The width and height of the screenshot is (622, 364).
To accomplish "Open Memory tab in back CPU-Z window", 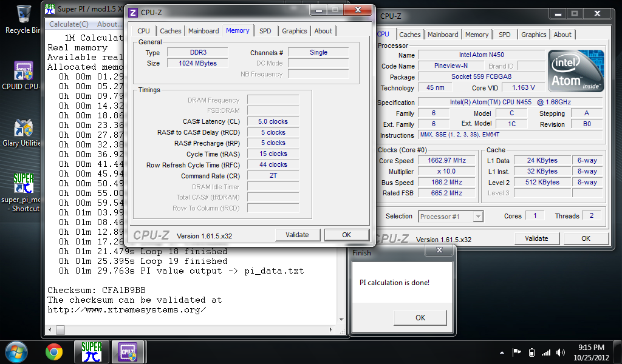I will coord(477,35).
